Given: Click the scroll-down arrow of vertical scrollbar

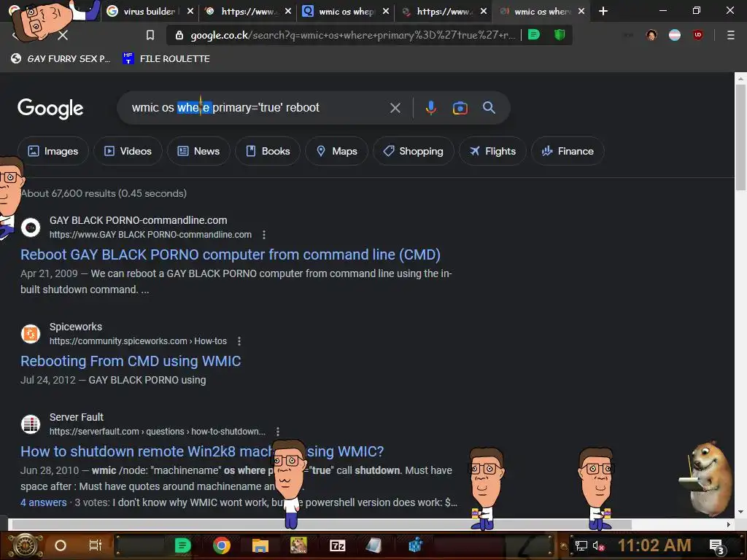Looking at the screenshot, I should click(740, 513).
